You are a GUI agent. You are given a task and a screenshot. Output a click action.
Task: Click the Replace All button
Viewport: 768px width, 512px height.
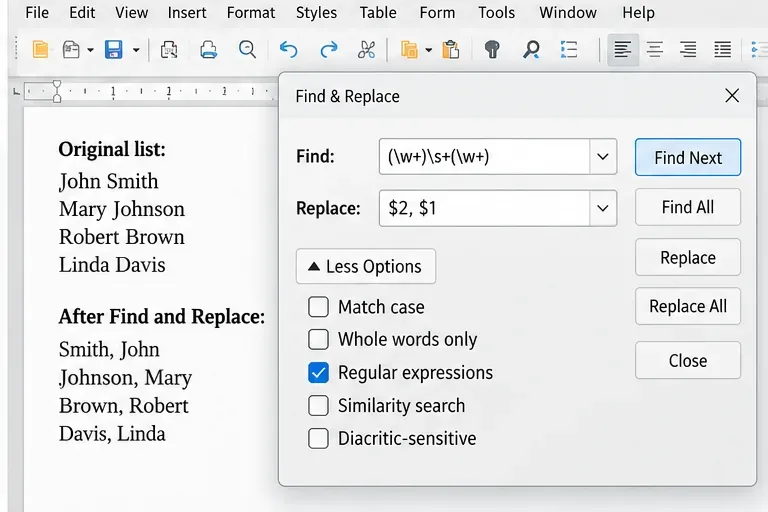(x=688, y=306)
